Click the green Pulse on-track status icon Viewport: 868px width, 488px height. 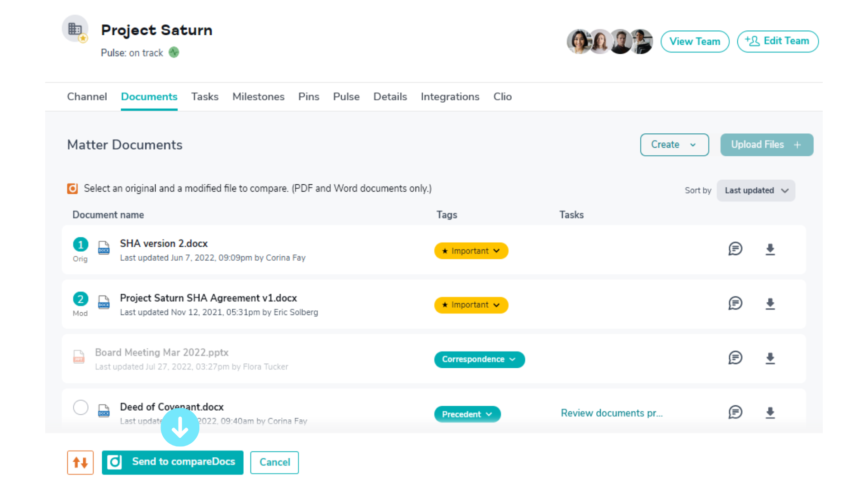click(174, 52)
